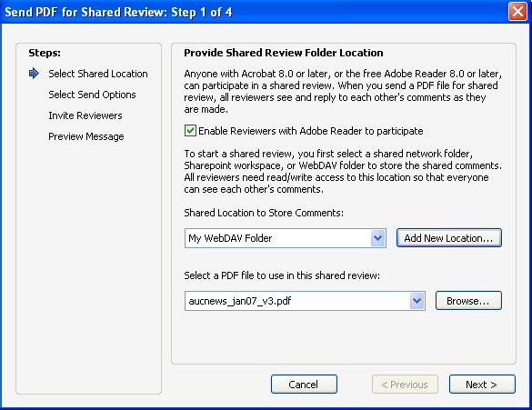Screen dimensions: 532x410
Task: Jump to Preview Message step
Action: coord(86,136)
